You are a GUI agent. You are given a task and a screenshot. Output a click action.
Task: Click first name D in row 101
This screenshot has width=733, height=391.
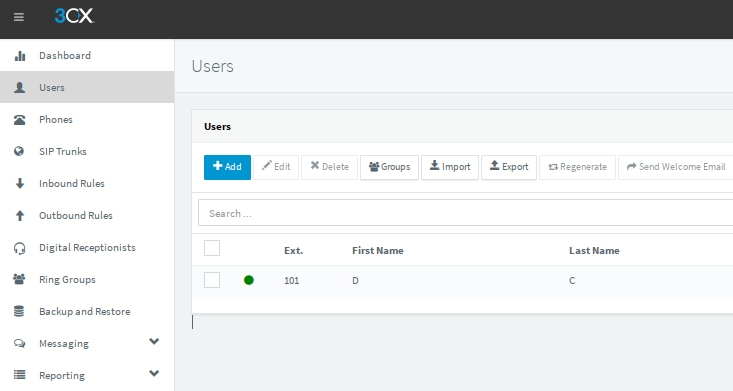[355, 281]
